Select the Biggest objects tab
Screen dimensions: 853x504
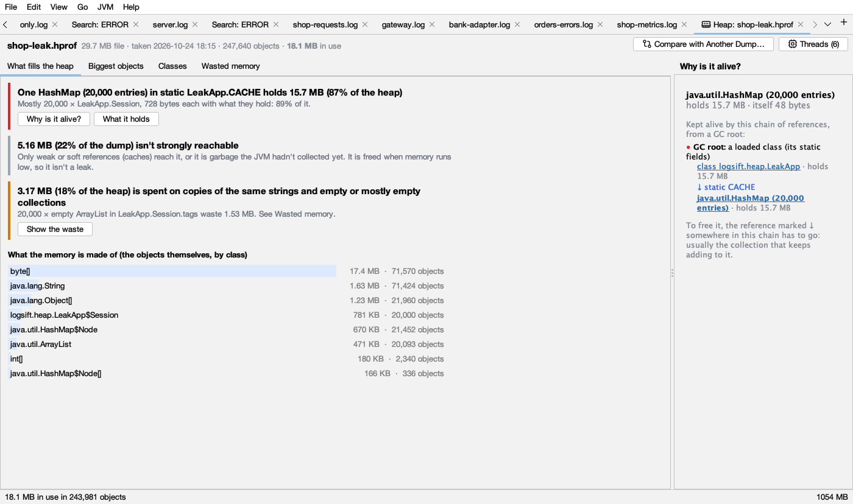click(116, 66)
